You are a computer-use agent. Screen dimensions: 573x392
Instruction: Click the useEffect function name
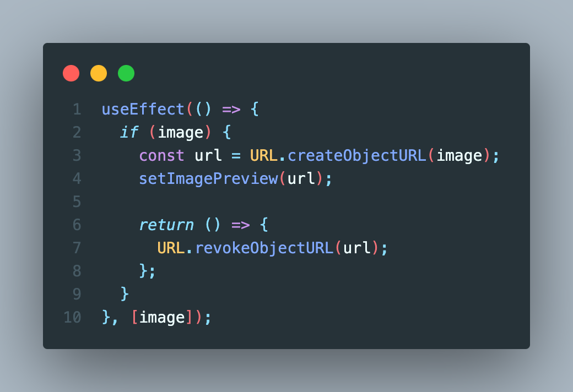[143, 109]
